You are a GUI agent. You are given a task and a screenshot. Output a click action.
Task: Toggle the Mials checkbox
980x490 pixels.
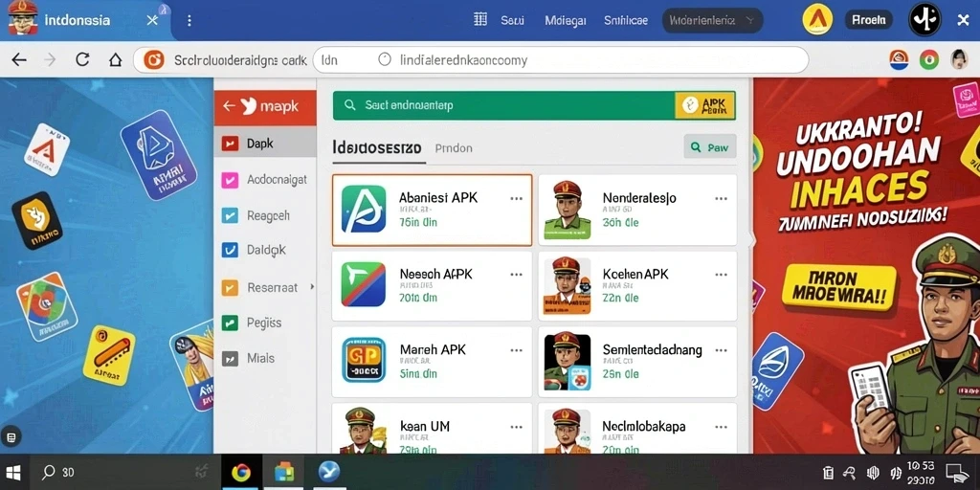[230, 358]
